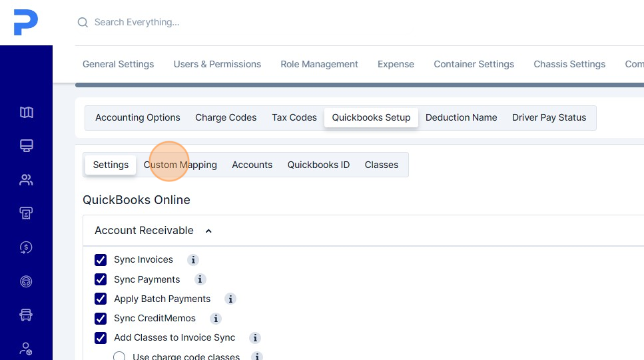Click the blue P logo
644x360 pixels.
point(25,22)
